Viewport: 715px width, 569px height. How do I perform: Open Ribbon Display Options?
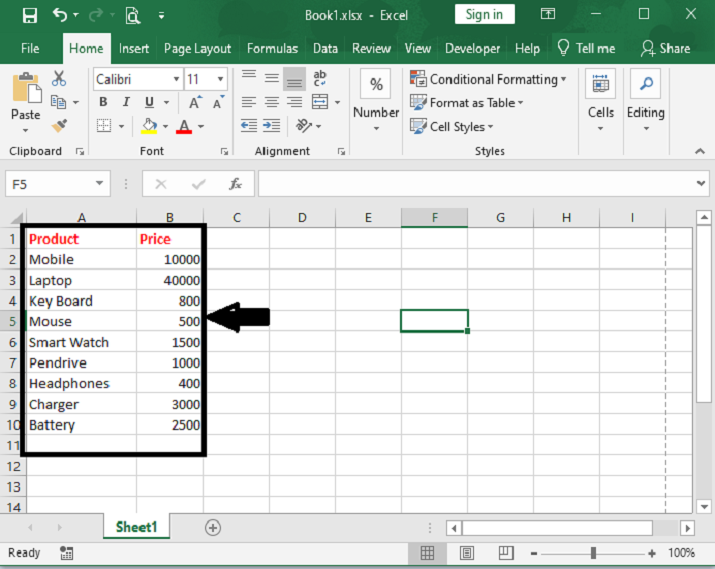[548, 14]
